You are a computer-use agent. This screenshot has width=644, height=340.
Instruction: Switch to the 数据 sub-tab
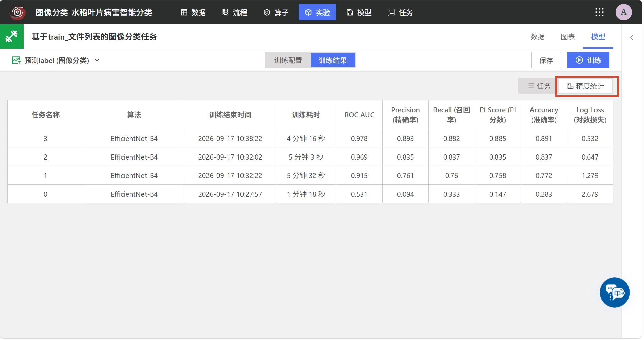click(x=538, y=37)
